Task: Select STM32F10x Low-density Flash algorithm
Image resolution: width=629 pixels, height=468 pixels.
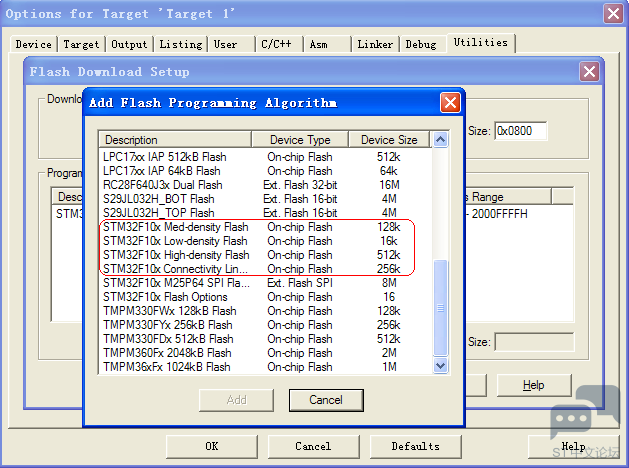Action: (x=265, y=241)
